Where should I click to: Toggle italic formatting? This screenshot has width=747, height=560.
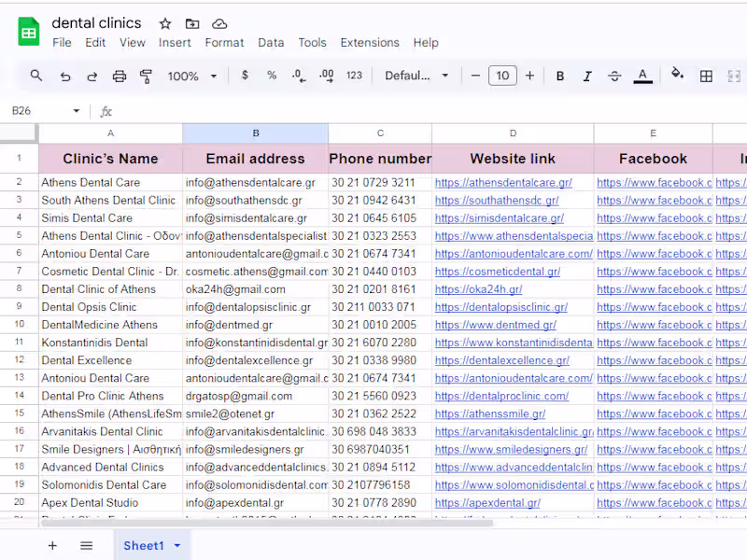[x=587, y=76]
